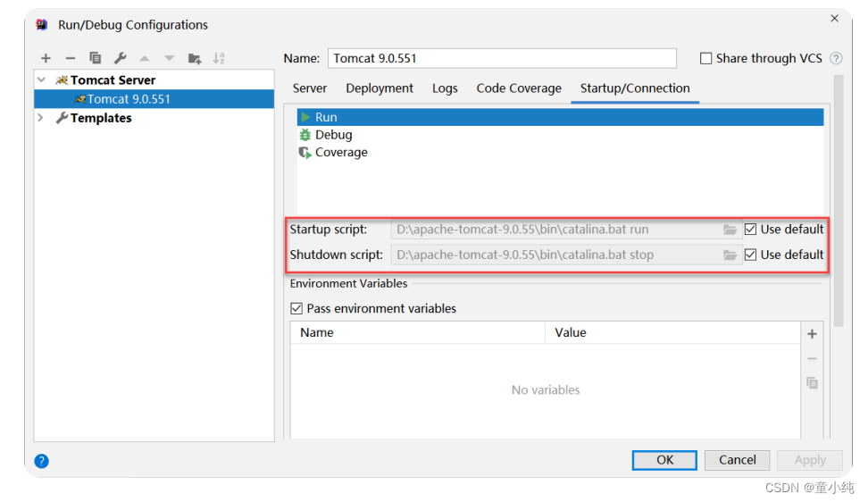This screenshot has height=502, width=868.
Task: Click the Value column header
Action: coord(672,332)
